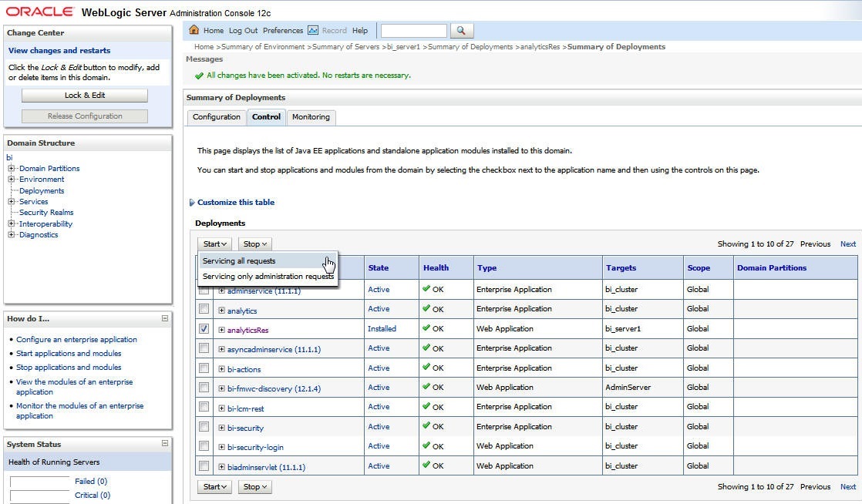Click Summary of Servers breadcrumb
Image resolution: width=862 pixels, height=504 pixels.
click(x=345, y=47)
